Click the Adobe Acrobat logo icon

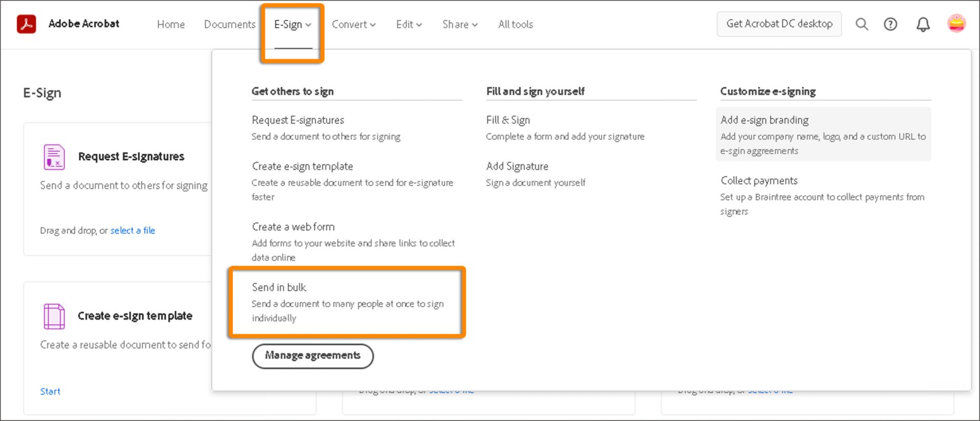click(27, 24)
